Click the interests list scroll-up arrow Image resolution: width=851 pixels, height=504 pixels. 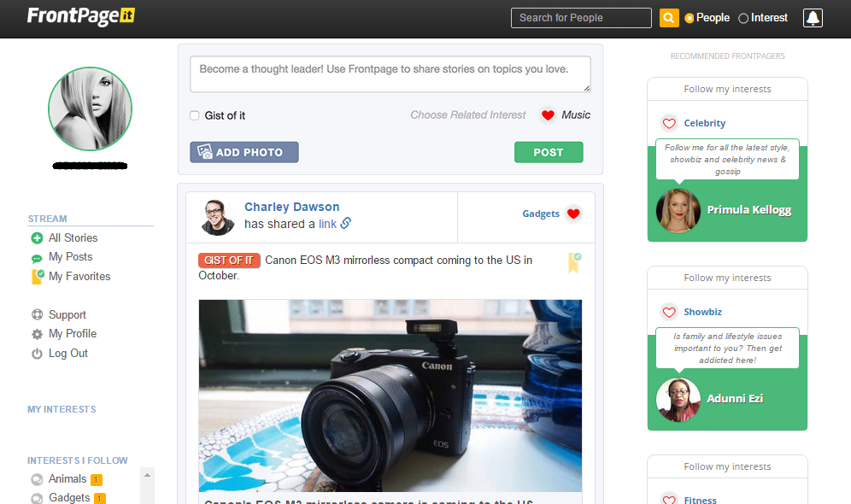(x=147, y=475)
